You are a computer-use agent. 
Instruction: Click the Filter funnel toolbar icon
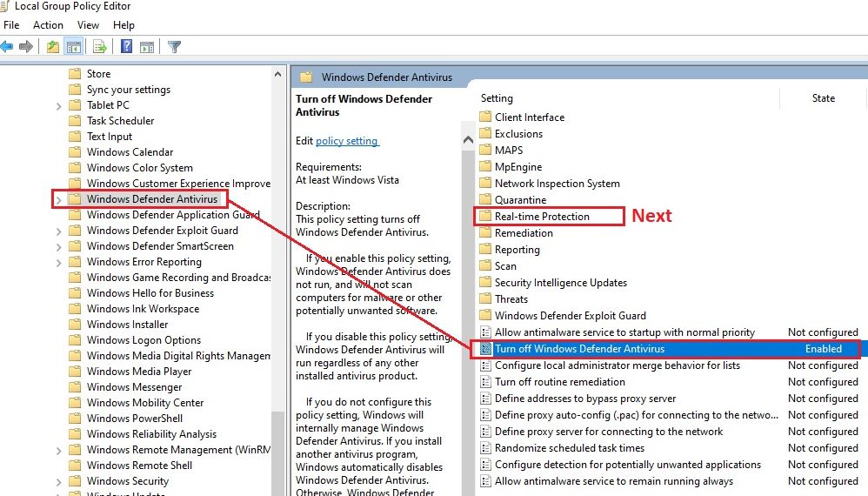click(x=174, y=47)
